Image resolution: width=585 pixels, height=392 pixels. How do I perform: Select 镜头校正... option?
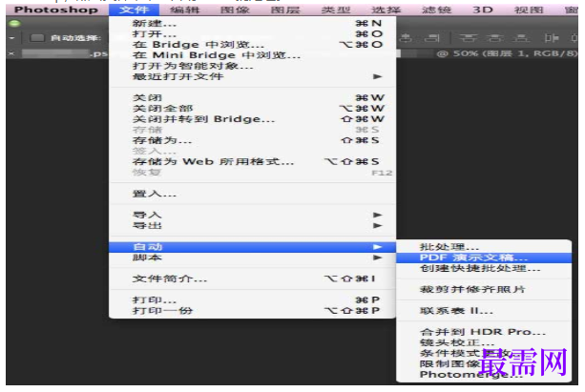coord(484,342)
